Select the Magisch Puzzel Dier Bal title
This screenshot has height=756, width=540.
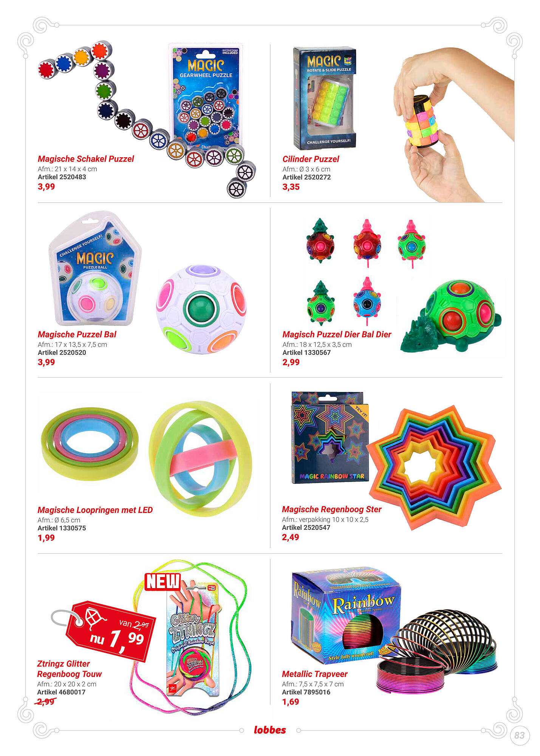[x=337, y=335]
